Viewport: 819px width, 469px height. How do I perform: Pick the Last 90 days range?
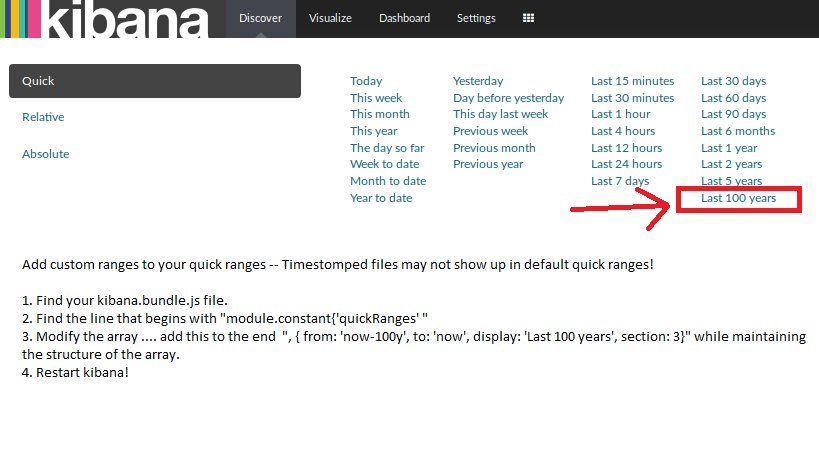pos(733,114)
